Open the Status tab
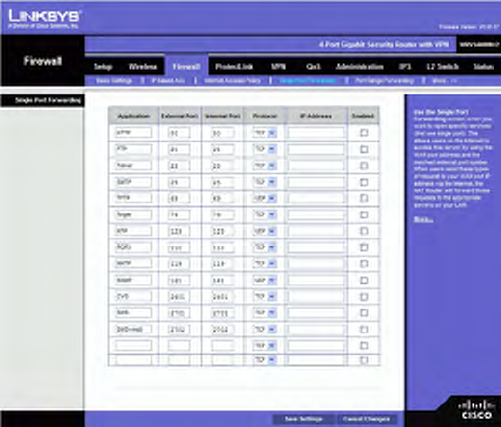Screen dimensions: 501x427 pyautogui.click(x=483, y=67)
